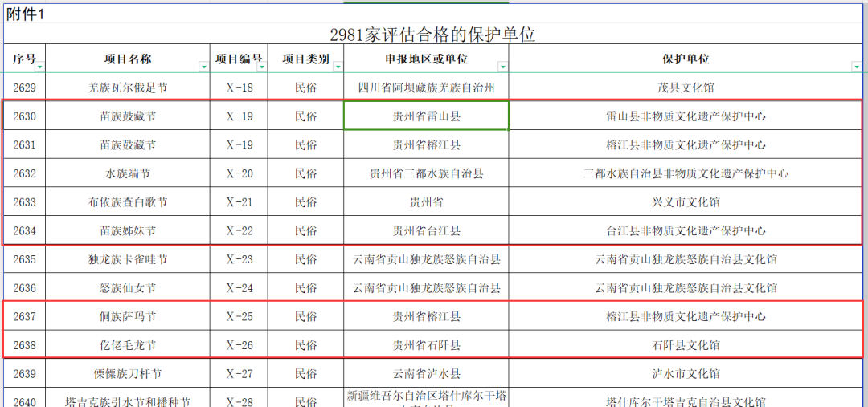Open the 项目名称 column filter dropdown
This screenshot has height=407, width=868.
coord(203,67)
